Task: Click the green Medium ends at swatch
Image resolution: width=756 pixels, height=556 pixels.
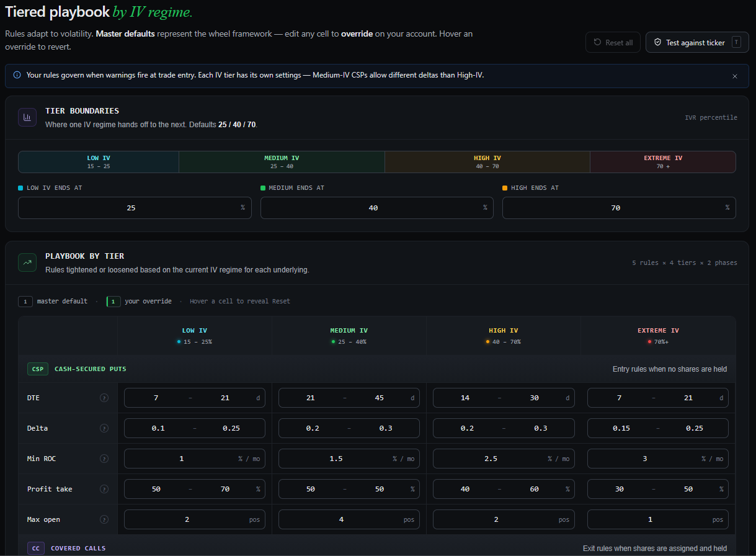Action: coord(263,187)
